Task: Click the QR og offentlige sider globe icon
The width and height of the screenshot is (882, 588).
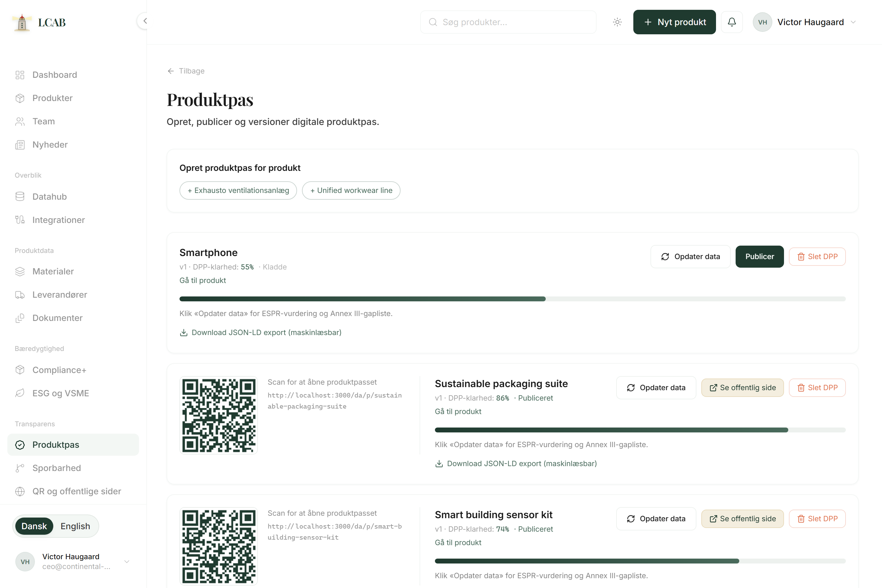Action: [20, 491]
